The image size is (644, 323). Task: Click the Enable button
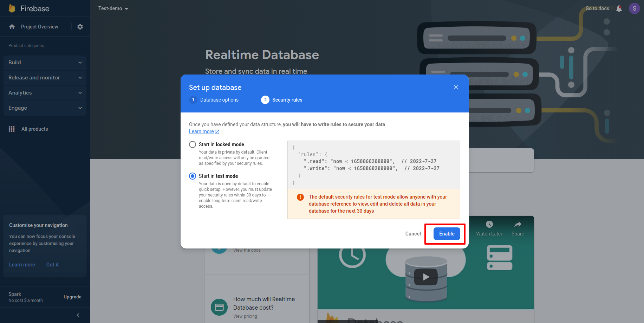point(447,234)
